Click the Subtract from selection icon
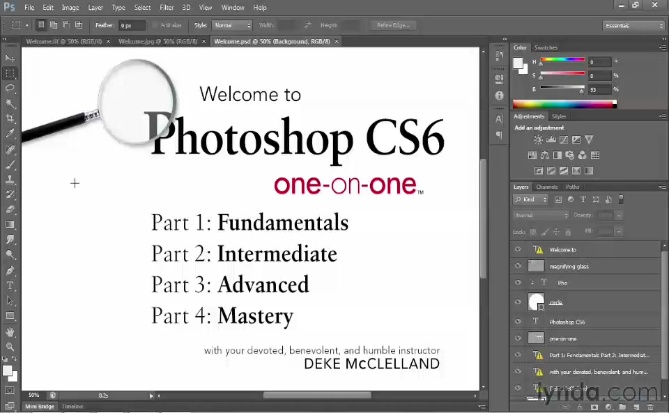 pyautogui.click(x=66, y=25)
